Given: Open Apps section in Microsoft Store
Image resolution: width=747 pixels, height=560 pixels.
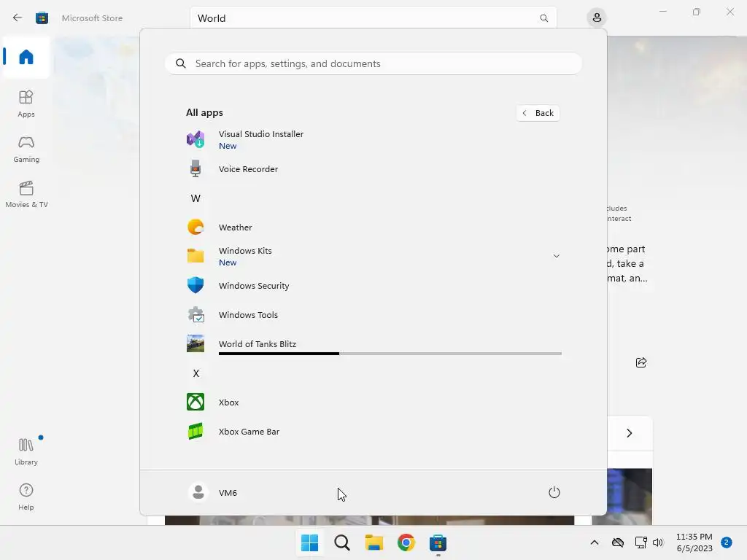Looking at the screenshot, I should point(26,104).
